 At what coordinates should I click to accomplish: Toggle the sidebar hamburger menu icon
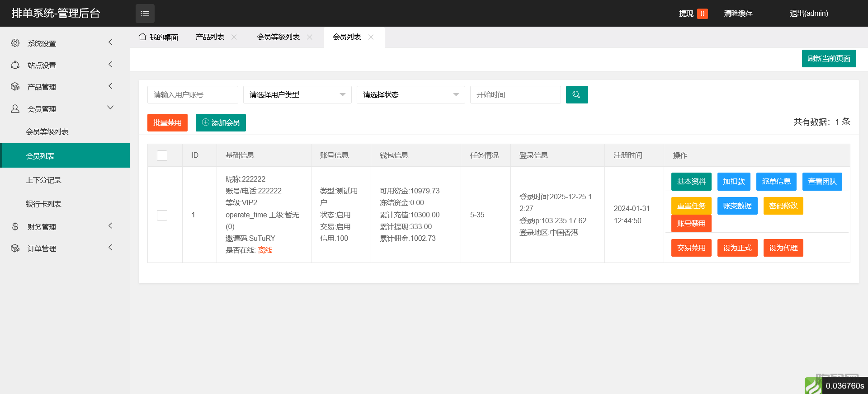coord(145,14)
